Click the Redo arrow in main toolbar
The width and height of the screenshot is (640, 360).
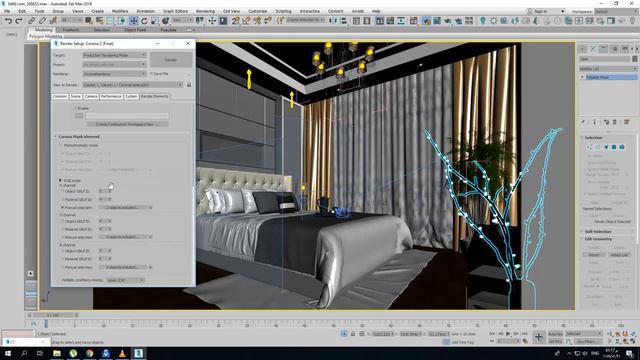[x=18, y=20]
